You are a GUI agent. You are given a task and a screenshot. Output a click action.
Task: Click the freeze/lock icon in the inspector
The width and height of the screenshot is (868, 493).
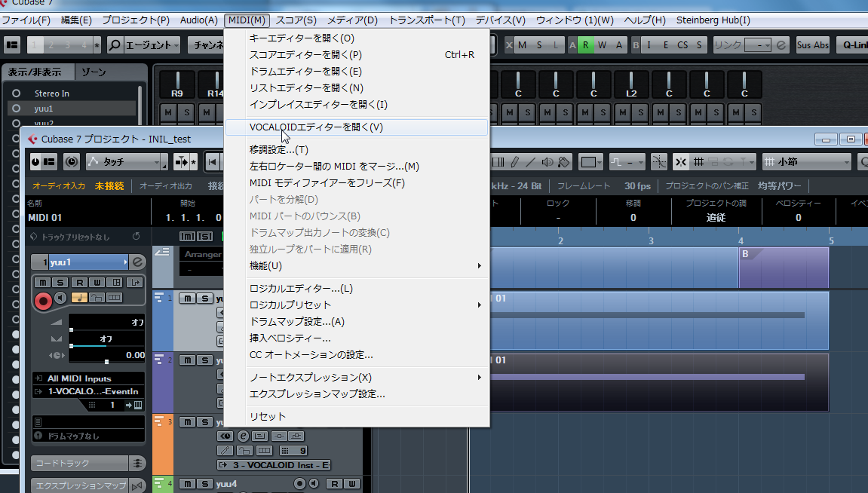click(97, 298)
